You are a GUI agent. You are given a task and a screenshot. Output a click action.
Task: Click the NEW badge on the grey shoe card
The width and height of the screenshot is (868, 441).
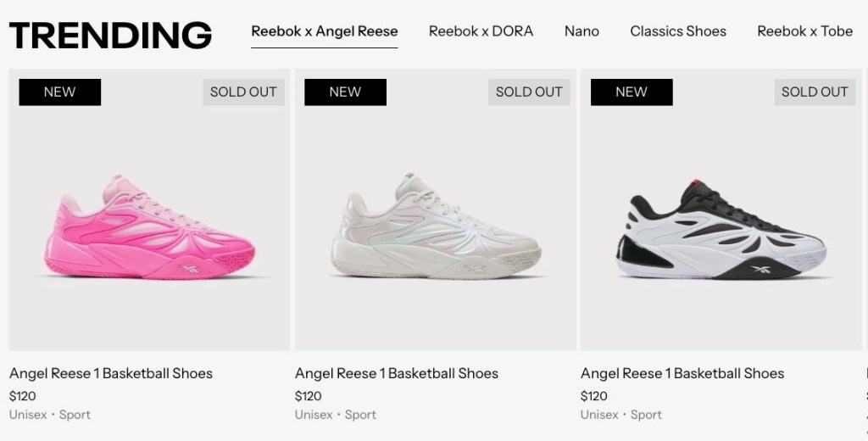coord(345,92)
